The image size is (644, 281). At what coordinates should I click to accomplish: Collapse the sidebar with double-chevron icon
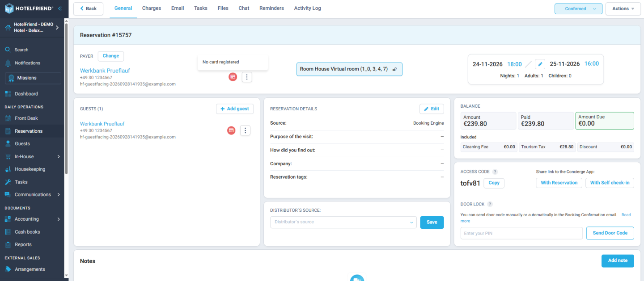point(60,8)
